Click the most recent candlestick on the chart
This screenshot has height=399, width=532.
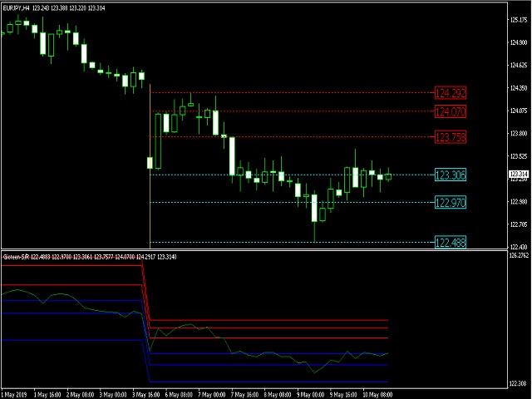[x=388, y=176]
